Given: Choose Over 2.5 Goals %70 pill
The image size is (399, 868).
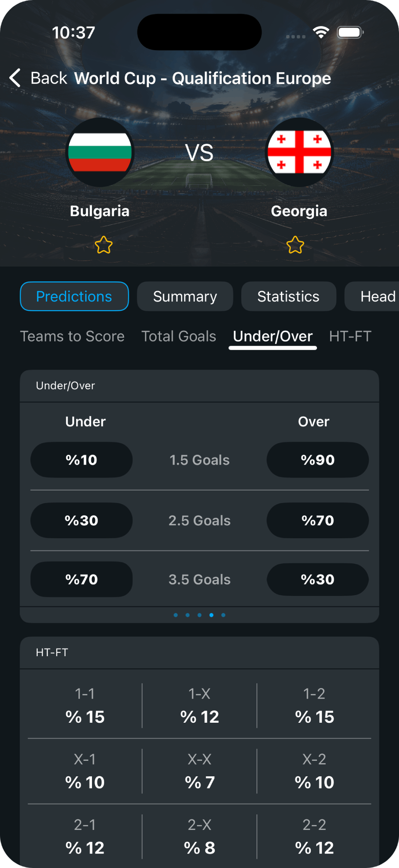Looking at the screenshot, I should coord(318,521).
